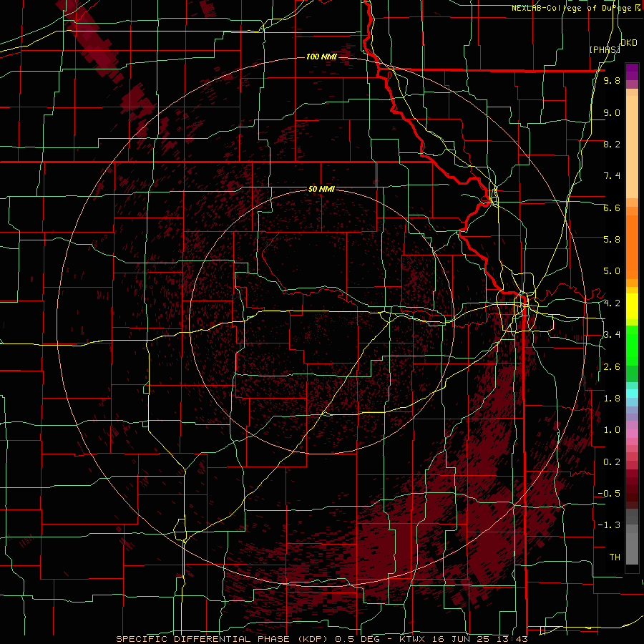Click the 3.4 color scale value

point(612,335)
